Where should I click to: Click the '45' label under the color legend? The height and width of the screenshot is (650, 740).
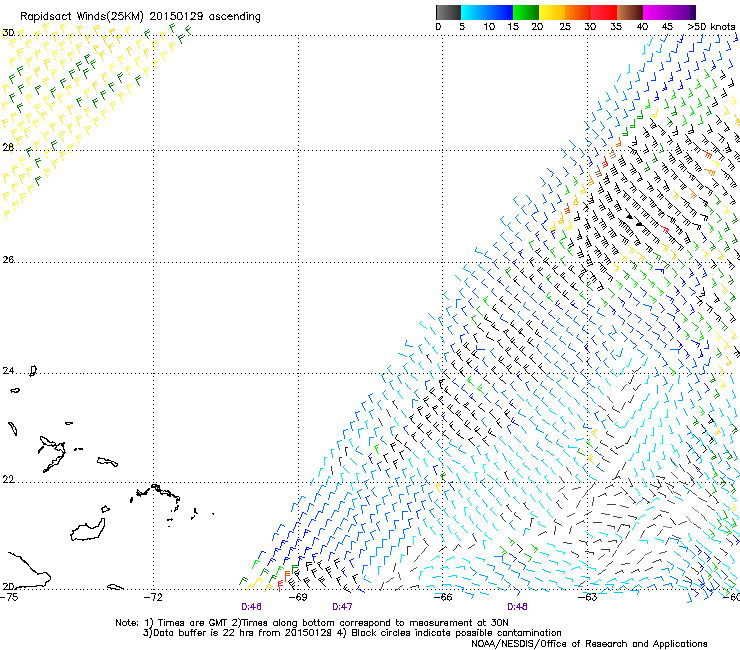(667, 27)
